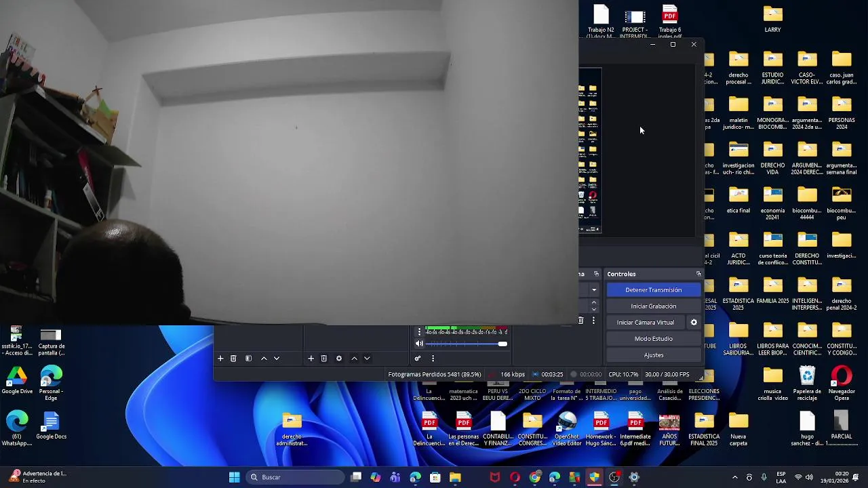Screen dimensions: 868x488
Task: Select the AÑOS FUTUR... desktop file
Action: 669,429
